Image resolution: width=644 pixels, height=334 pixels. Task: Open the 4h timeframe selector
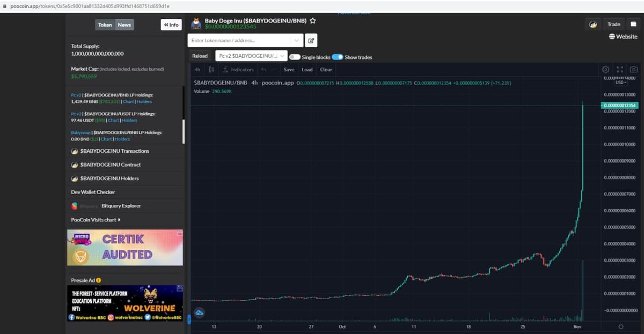tap(197, 70)
